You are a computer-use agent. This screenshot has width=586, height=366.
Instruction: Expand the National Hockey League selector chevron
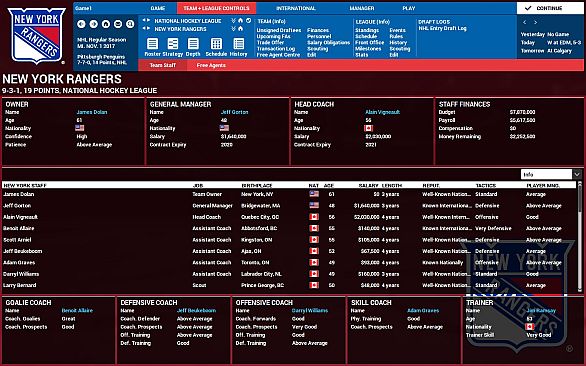[233, 21]
